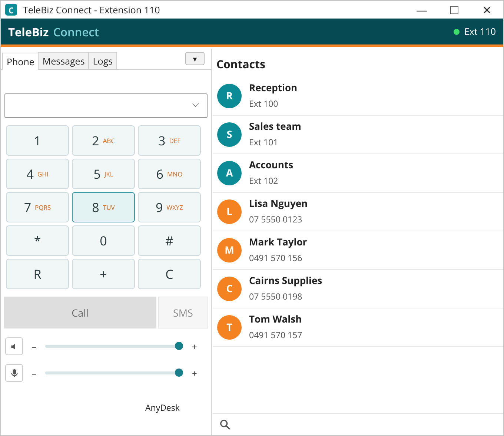Mute the microphone using the mic icon
The image size is (504, 436).
tap(14, 373)
